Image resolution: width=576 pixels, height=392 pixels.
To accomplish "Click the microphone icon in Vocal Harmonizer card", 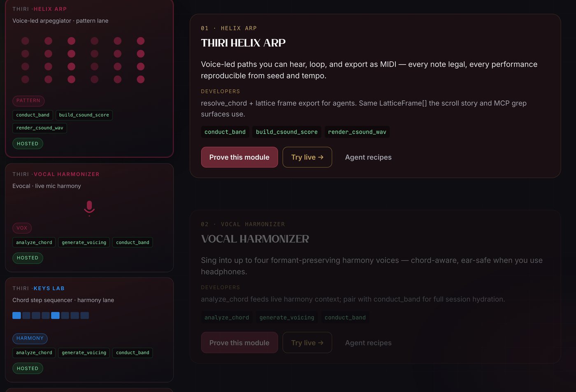I will [x=89, y=208].
